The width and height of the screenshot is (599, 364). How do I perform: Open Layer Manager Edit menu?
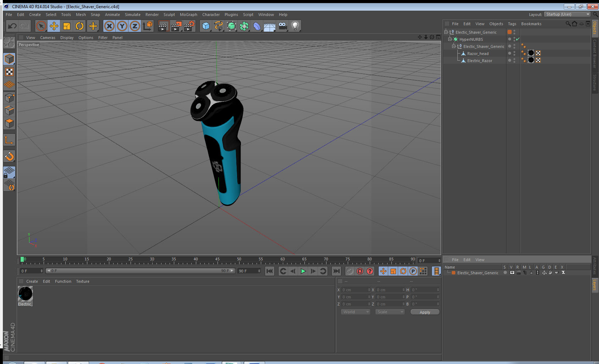(467, 260)
